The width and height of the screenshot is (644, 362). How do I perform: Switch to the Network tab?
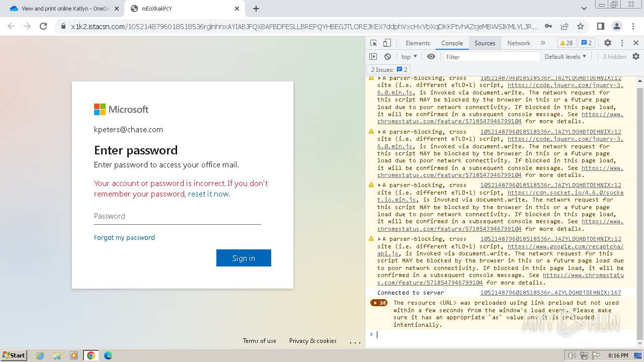coord(519,43)
